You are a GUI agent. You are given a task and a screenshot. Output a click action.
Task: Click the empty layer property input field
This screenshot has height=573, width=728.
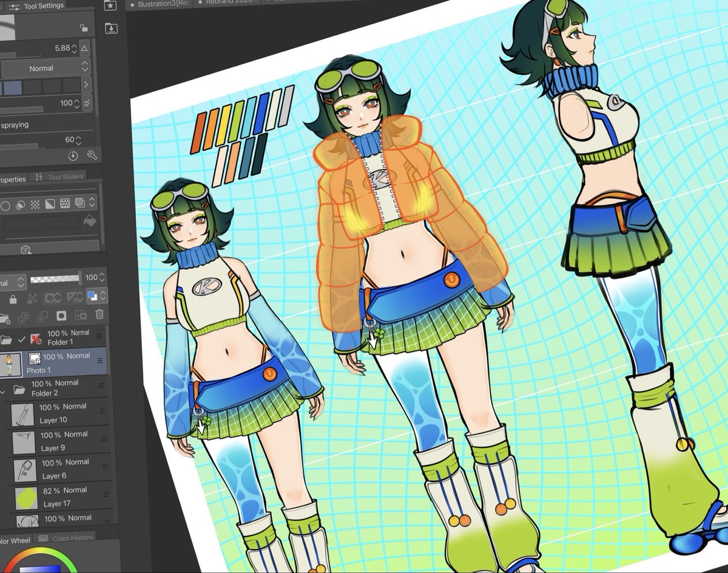point(42,222)
